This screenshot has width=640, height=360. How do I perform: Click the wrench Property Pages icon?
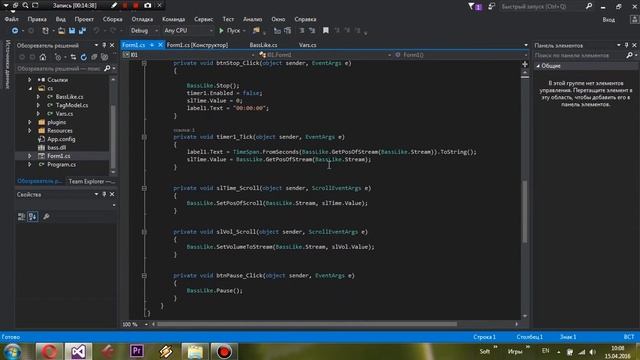coord(46,217)
